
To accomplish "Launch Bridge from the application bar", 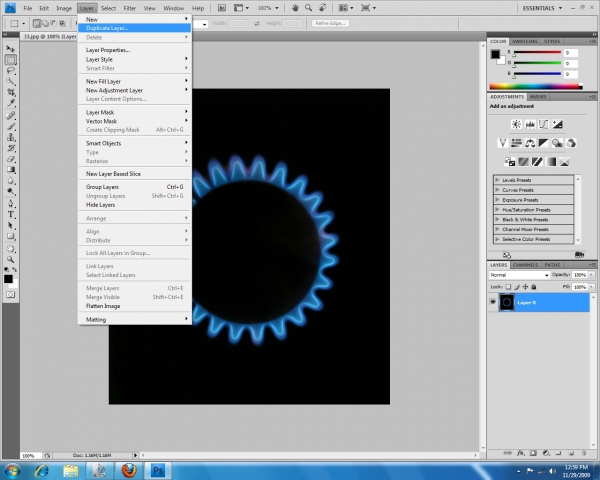I will 222,8.
